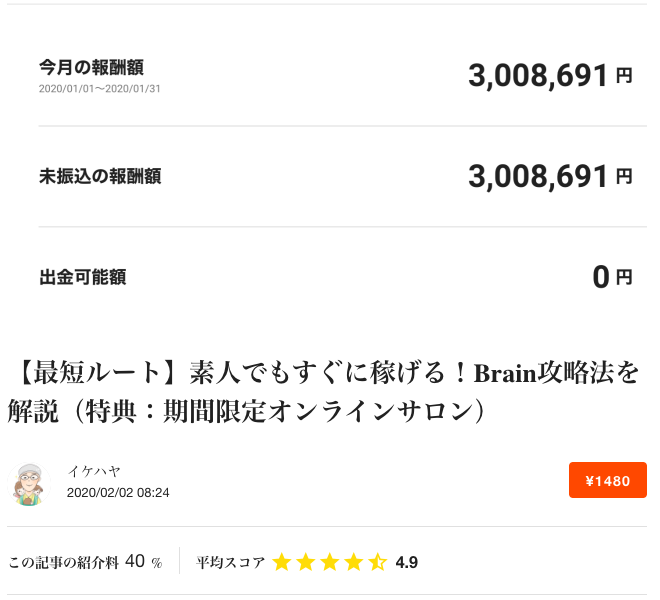Screen dimensions: 660x600
Task: Click the 平均スコア label
Action: [230, 563]
